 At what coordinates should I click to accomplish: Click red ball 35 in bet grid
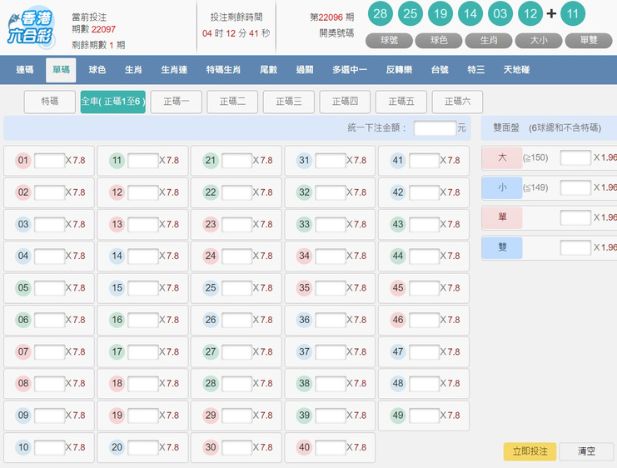pos(304,288)
